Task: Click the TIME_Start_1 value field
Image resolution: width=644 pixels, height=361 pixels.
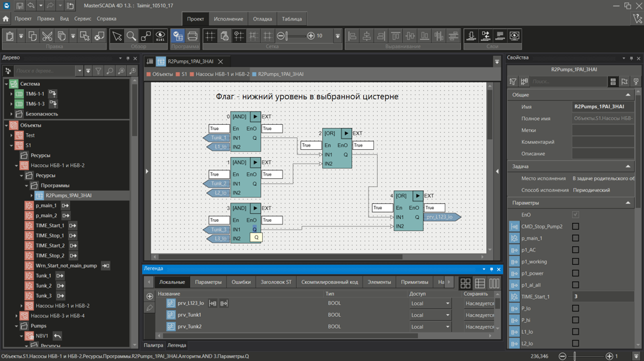Action: 602,296
